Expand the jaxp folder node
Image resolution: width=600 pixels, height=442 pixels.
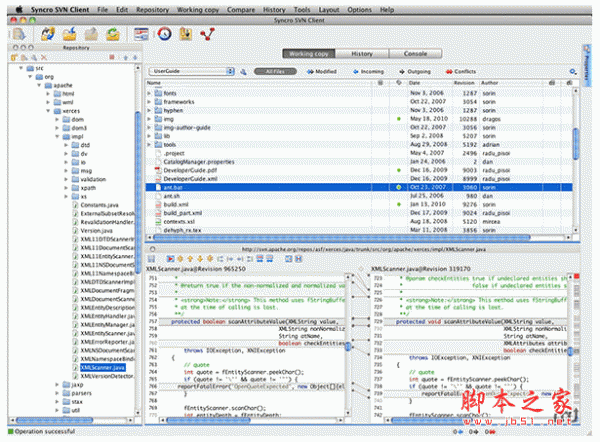tap(57, 385)
